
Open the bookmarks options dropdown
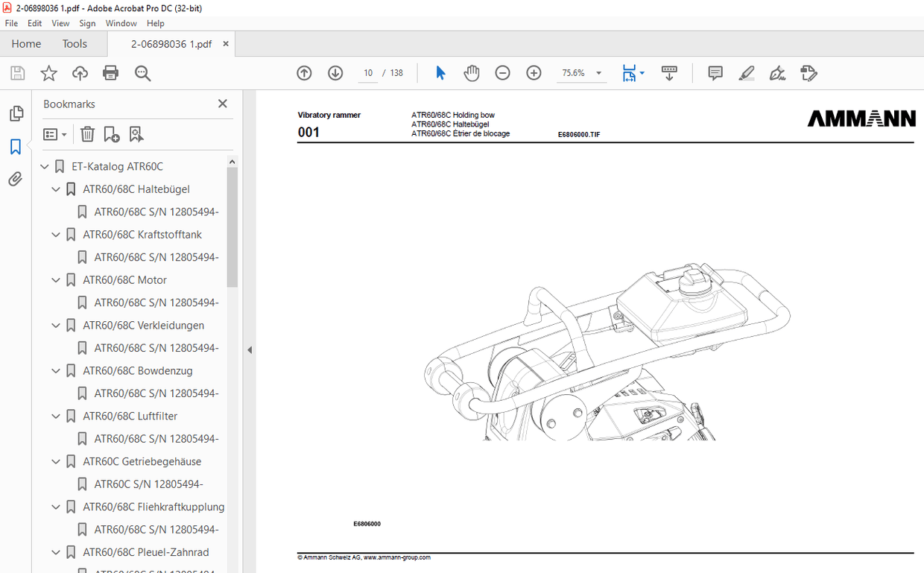click(54, 134)
